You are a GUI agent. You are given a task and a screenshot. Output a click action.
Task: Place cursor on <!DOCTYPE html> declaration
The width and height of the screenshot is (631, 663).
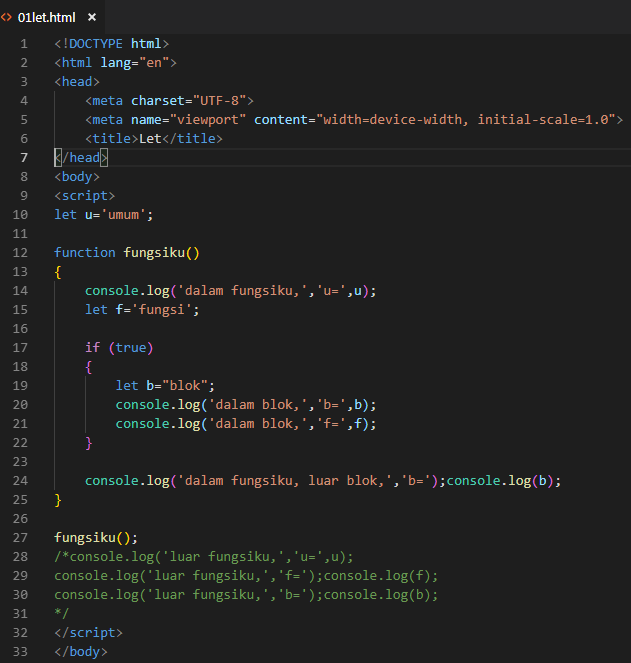(112, 44)
